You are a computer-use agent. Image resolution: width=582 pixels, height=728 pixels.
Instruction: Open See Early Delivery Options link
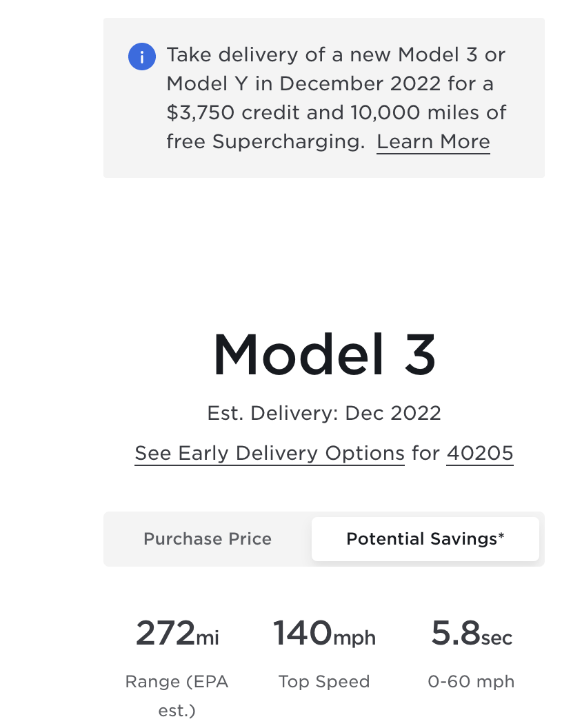(270, 453)
